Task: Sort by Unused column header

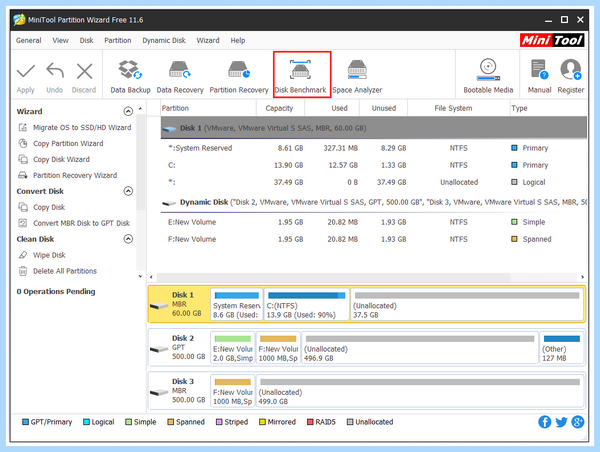Action: 383,108
